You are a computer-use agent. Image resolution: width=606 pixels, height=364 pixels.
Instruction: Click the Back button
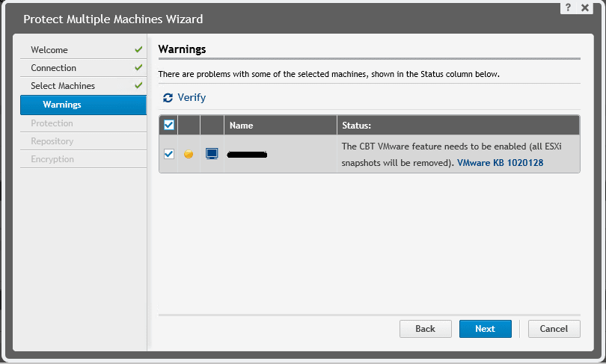[425, 329]
